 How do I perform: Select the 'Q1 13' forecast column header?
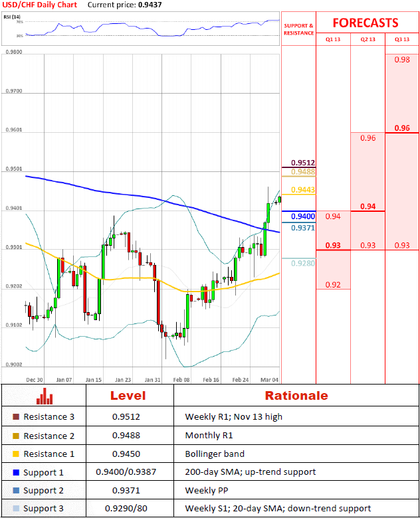coord(333,39)
